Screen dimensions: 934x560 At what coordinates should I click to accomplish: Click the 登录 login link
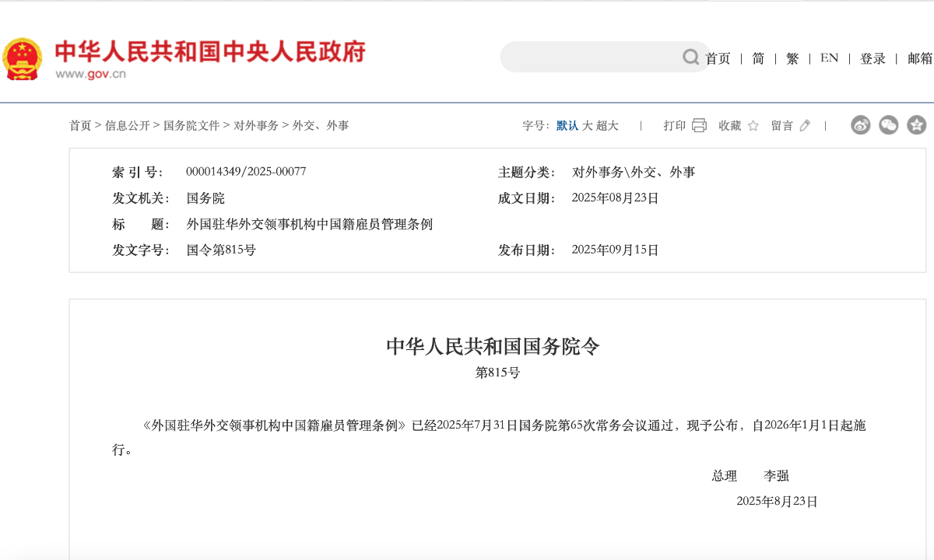873,58
